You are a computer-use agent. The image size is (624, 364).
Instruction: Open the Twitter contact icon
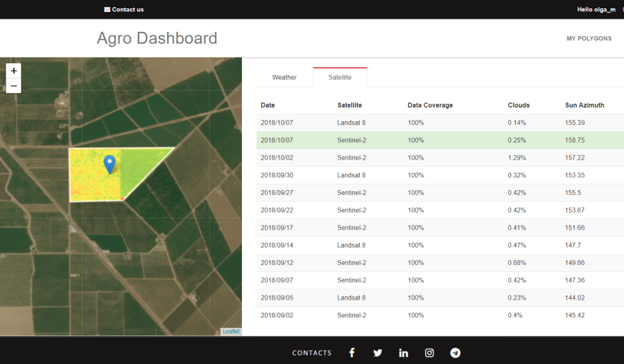tap(378, 353)
